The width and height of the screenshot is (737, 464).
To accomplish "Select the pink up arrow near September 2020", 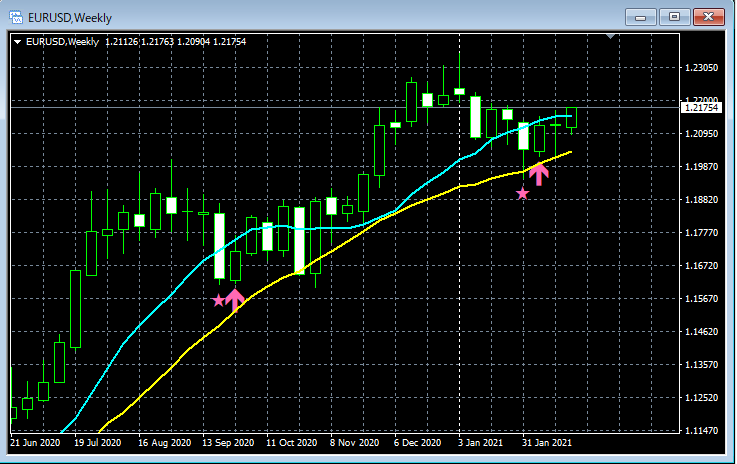I will (x=235, y=300).
